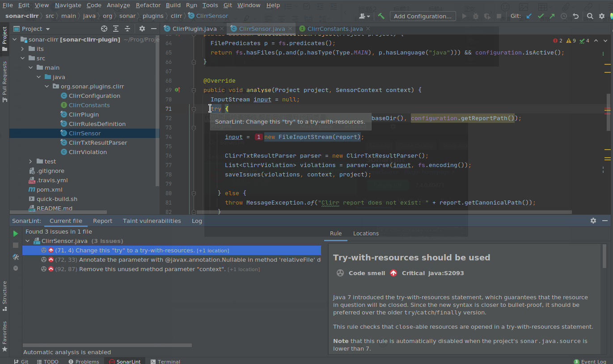Jump to previous highlighted error arrow

pyautogui.click(x=596, y=41)
